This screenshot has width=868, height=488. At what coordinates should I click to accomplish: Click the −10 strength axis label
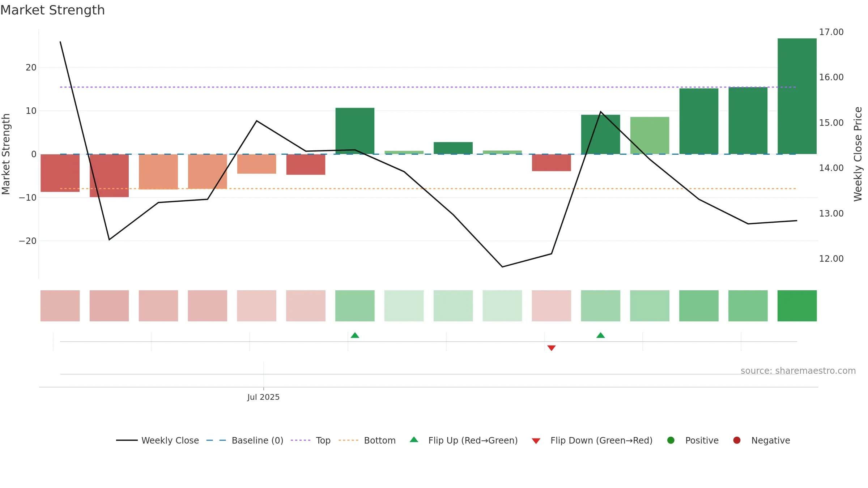click(x=28, y=198)
